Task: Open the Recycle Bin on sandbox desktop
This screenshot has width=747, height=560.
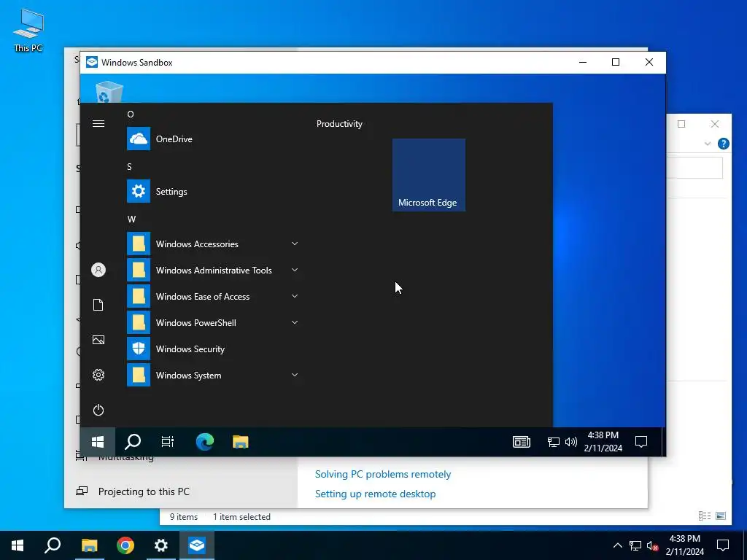Action: coord(109,92)
